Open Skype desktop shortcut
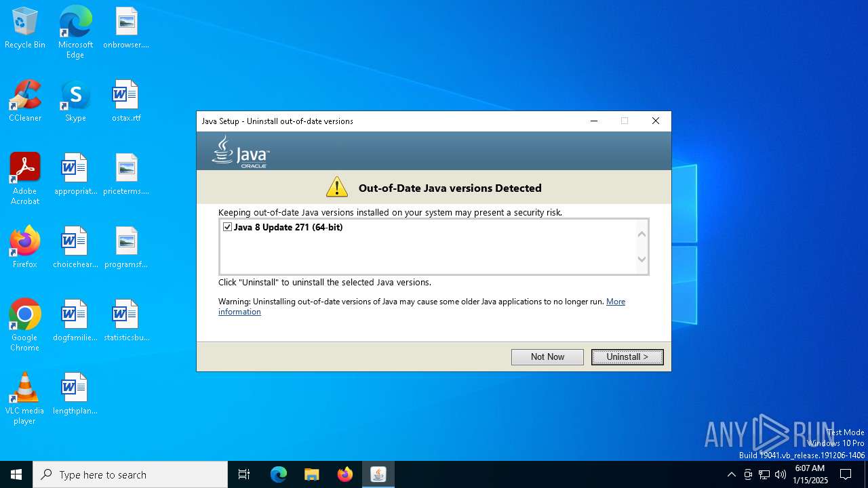The height and width of the screenshot is (488, 868). [75, 102]
